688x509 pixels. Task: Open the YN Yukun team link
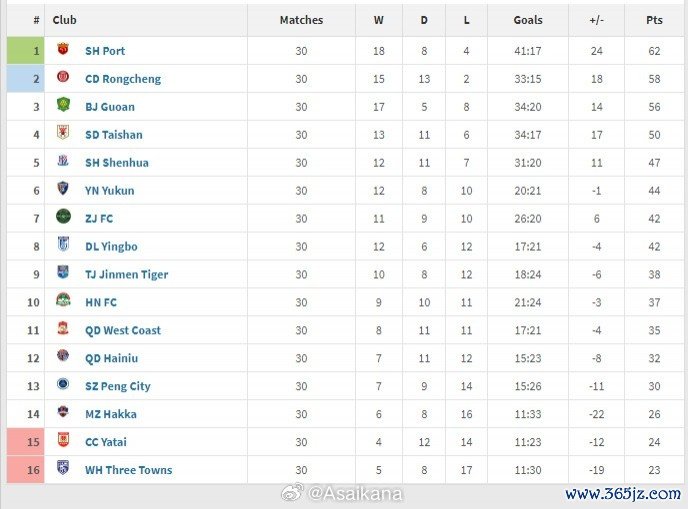[110, 190]
